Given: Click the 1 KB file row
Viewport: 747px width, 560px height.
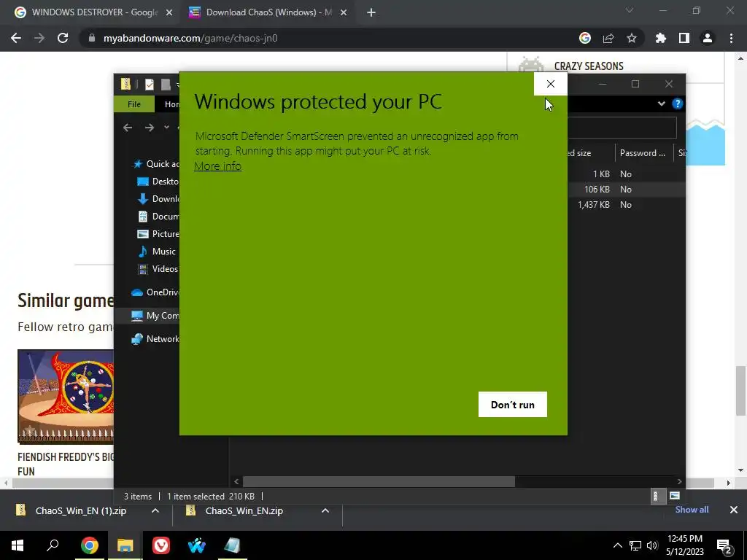Looking at the screenshot, I should point(626,174).
